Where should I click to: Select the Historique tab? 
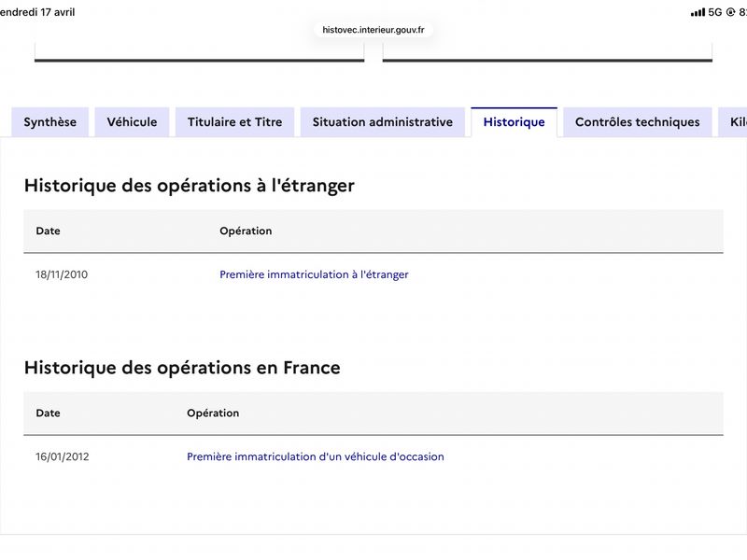[514, 122]
